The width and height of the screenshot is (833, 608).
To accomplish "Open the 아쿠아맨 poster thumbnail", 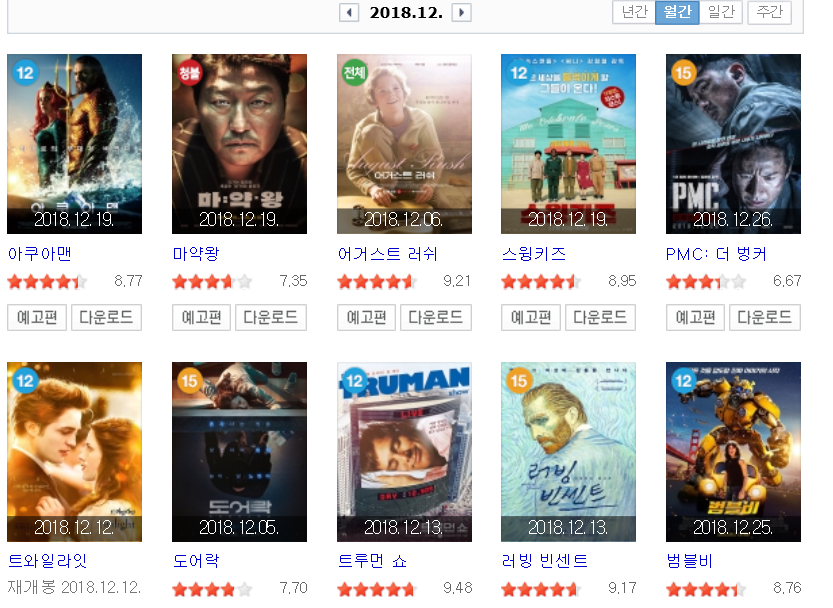I will coord(74,143).
